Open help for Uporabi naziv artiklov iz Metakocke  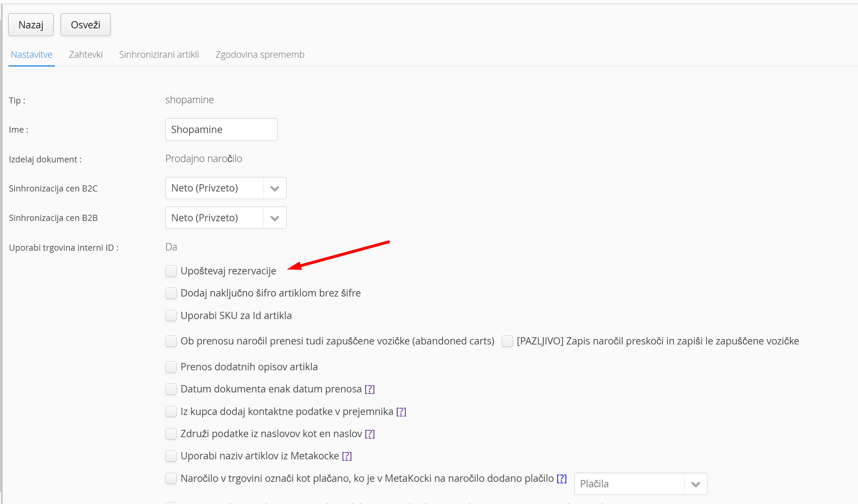[x=347, y=456]
